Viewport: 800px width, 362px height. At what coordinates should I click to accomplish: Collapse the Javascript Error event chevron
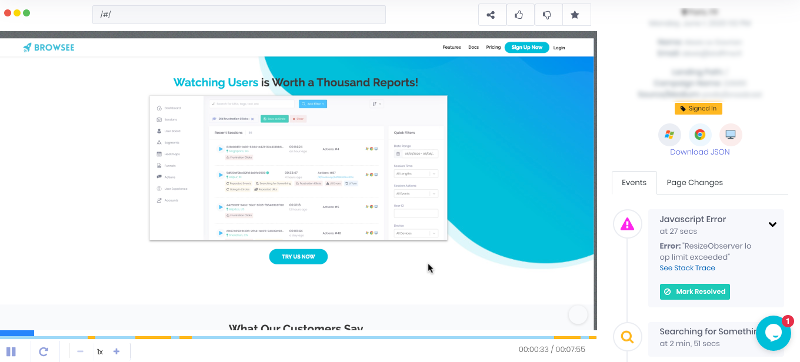click(772, 224)
